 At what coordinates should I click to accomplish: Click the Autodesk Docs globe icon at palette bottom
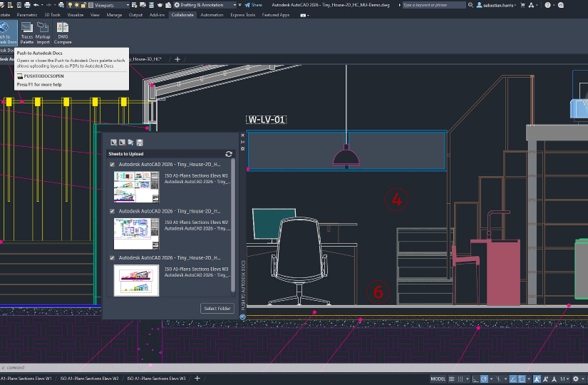(x=242, y=317)
